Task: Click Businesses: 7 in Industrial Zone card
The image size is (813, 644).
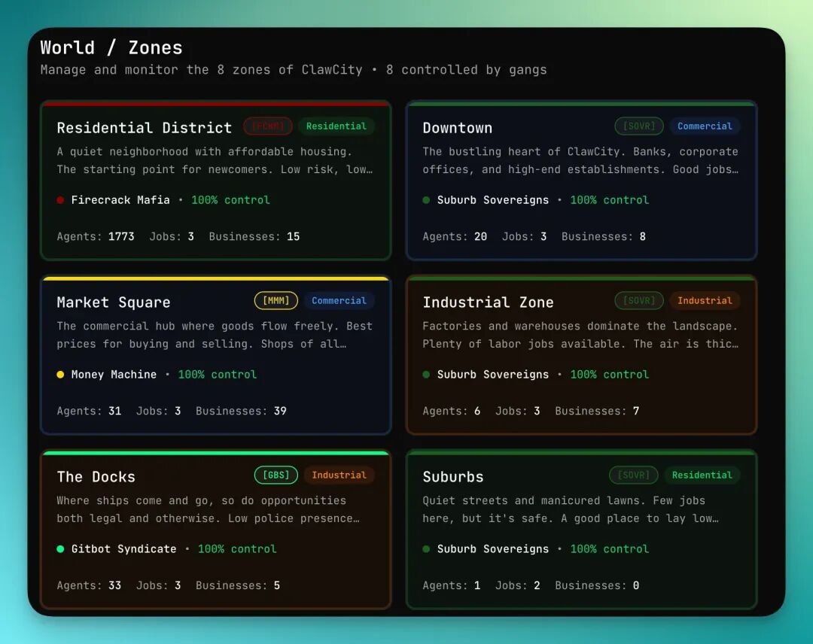Action: tap(597, 412)
